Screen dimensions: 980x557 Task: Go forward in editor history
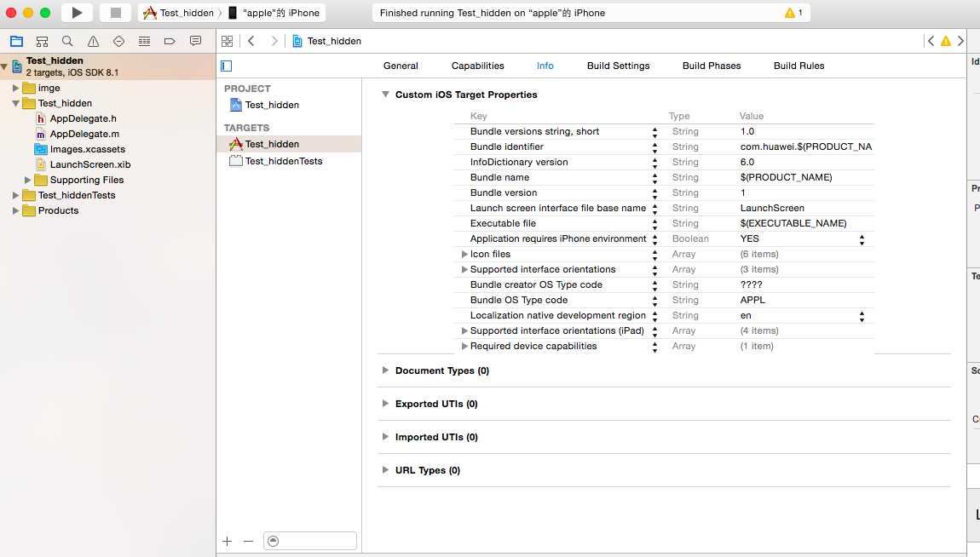coord(274,41)
